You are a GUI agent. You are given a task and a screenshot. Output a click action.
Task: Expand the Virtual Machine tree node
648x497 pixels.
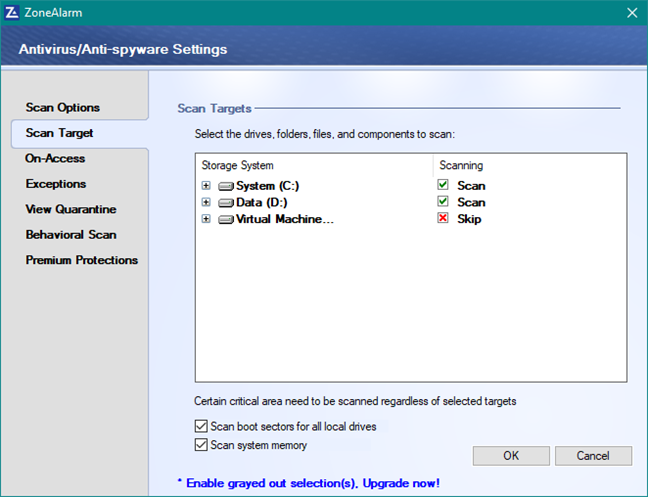[206, 219]
